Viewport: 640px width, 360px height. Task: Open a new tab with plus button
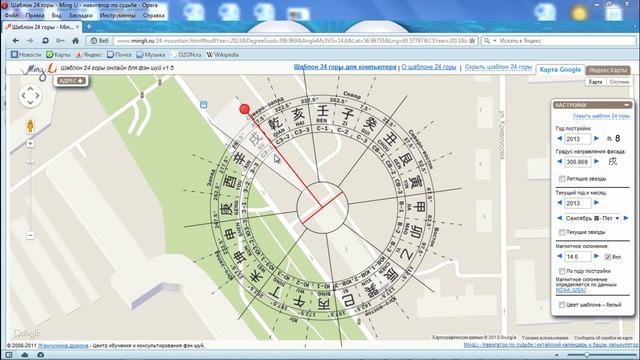pos(89,27)
